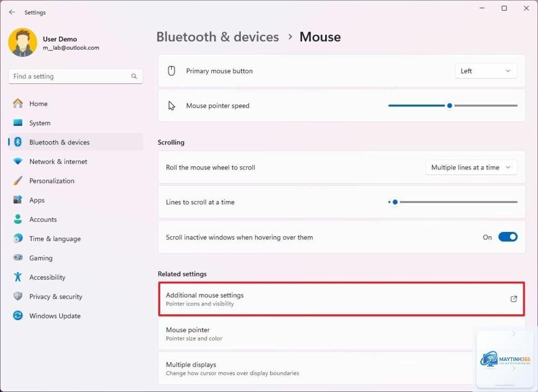Image resolution: width=538 pixels, height=392 pixels.
Task: Click external link icon for Additional mouse settings
Action: 514,299
